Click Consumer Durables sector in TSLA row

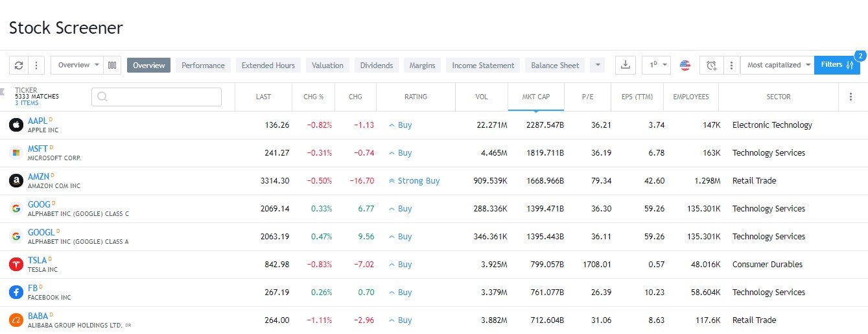point(768,265)
